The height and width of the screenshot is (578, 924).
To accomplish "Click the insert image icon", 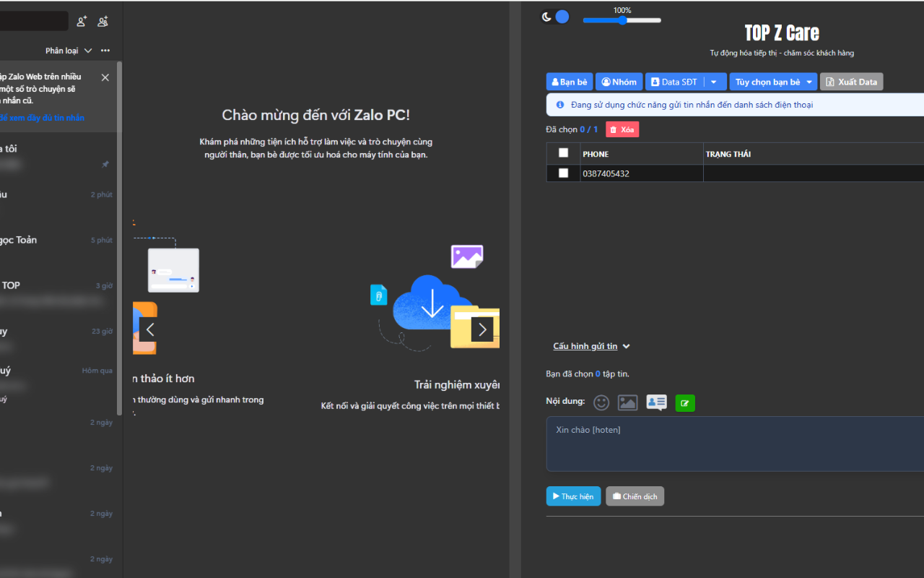I will (x=628, y=402).
